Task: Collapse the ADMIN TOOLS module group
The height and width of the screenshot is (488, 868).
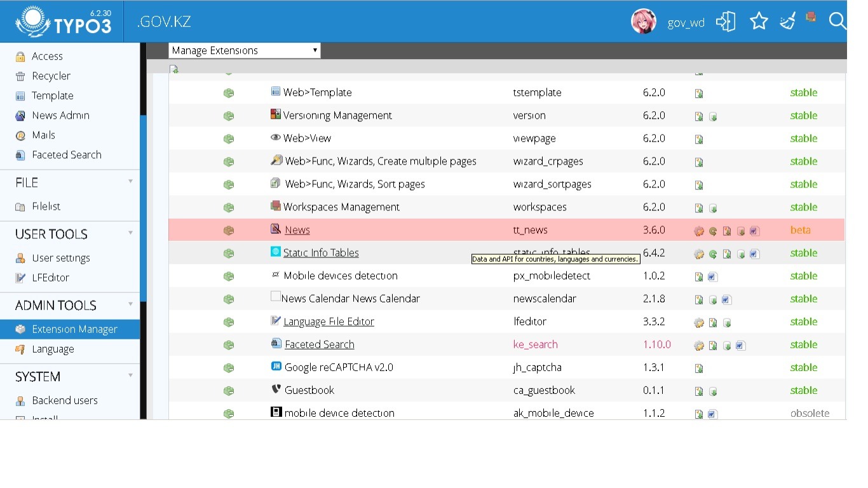Action: point(130,304)
